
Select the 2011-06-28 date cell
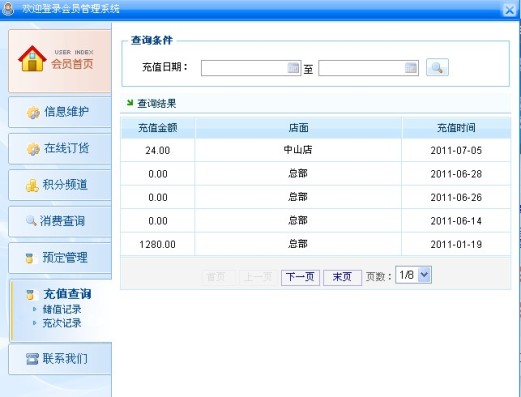click(456, 174)
